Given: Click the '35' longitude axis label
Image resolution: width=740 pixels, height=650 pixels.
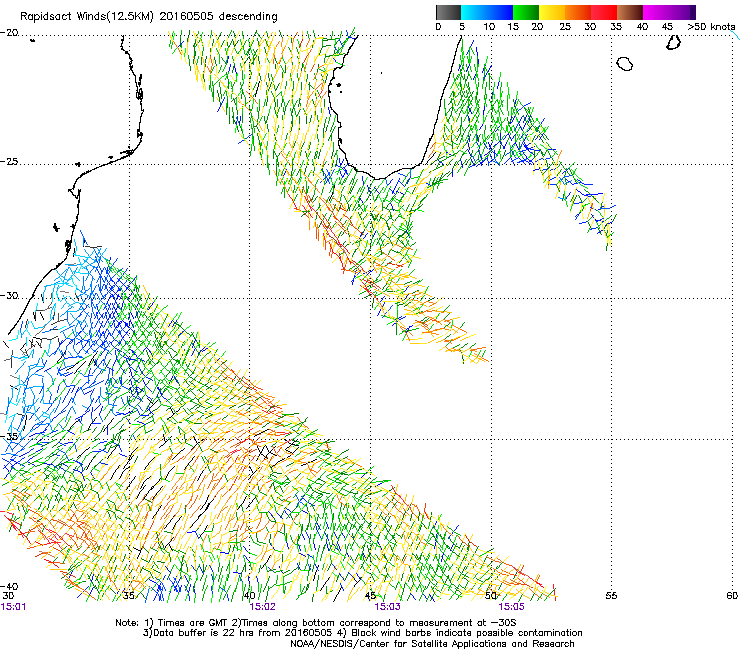Looking at the screenshot, I should click(x=128, y=595).
